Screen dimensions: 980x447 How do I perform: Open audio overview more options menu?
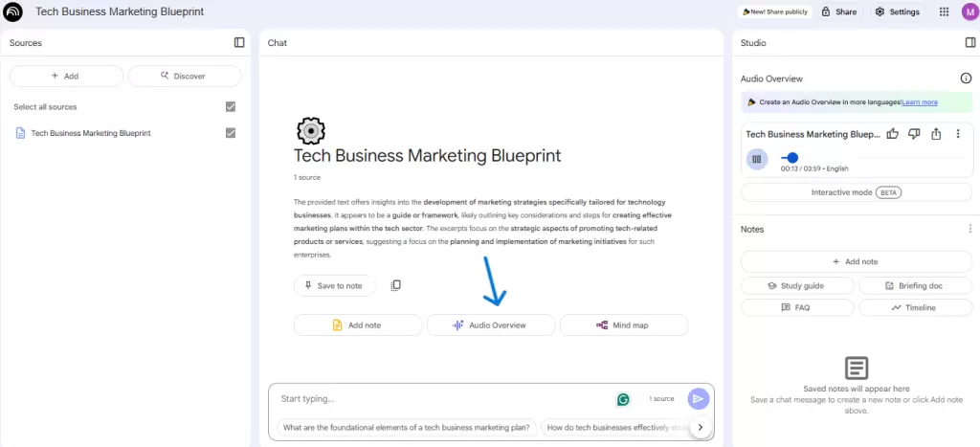[957, 134]
